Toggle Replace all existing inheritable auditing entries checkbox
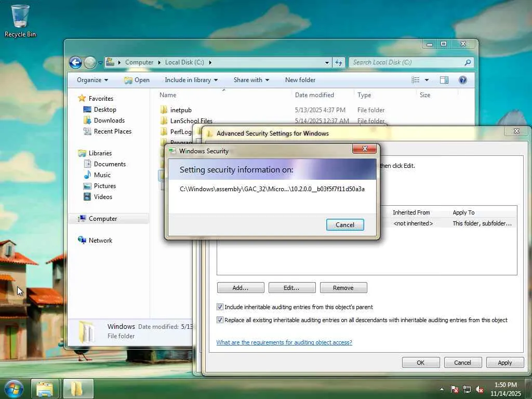 220,320
